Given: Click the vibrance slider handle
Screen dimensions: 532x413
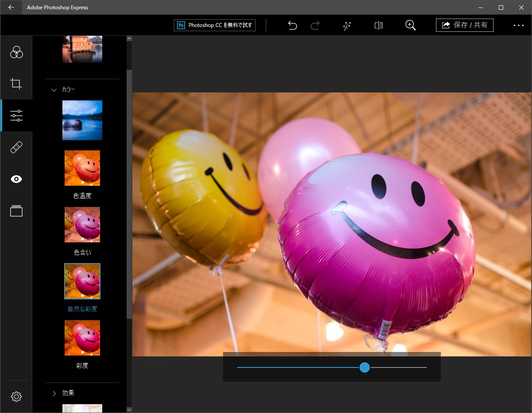Looking at the screenshot, I should click(364, 367).
